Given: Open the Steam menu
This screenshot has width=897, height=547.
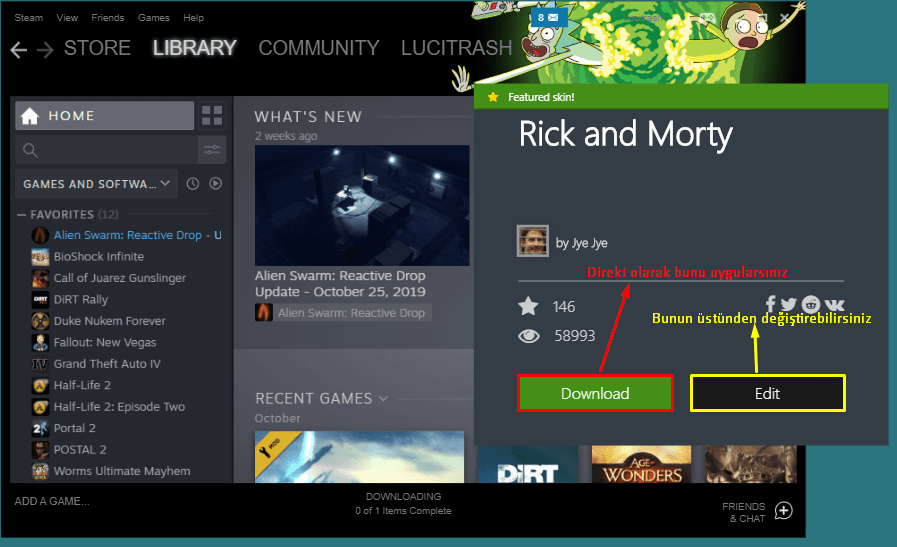Looking at the screenshot, I should (29, 18).
